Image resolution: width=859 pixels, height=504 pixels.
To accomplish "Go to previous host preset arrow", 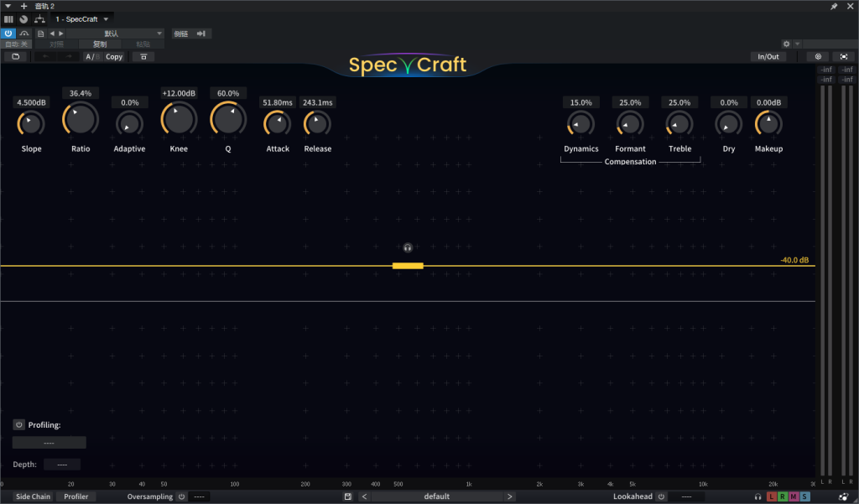I will point(53,34).
